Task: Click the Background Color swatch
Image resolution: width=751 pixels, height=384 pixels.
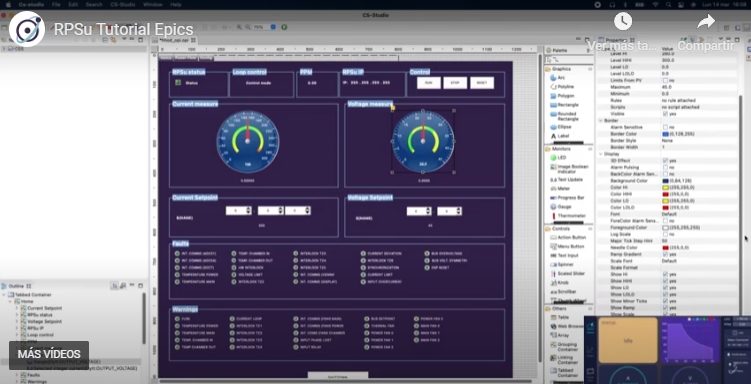Action: (x=665, y=181)
